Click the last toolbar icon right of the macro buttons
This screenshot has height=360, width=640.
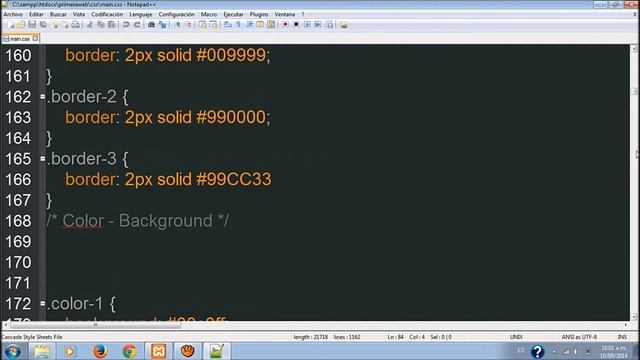pyautogui.click(x=344, y=25)
